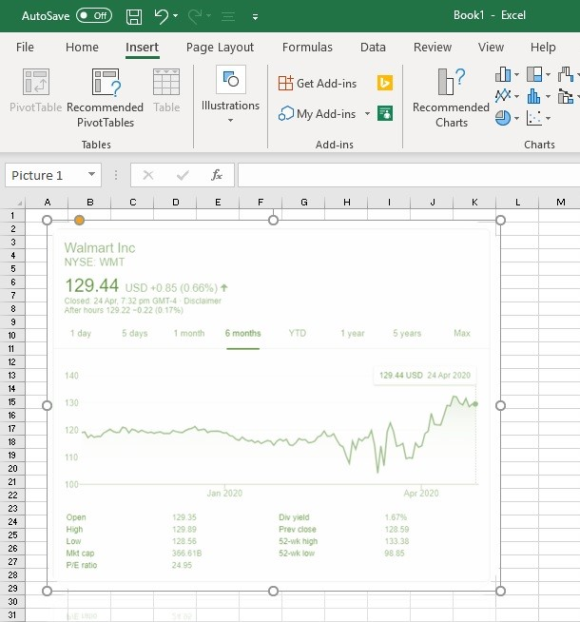Select column G header
Image resolution: width=580 pixels, height=622 pixels.
304,202
